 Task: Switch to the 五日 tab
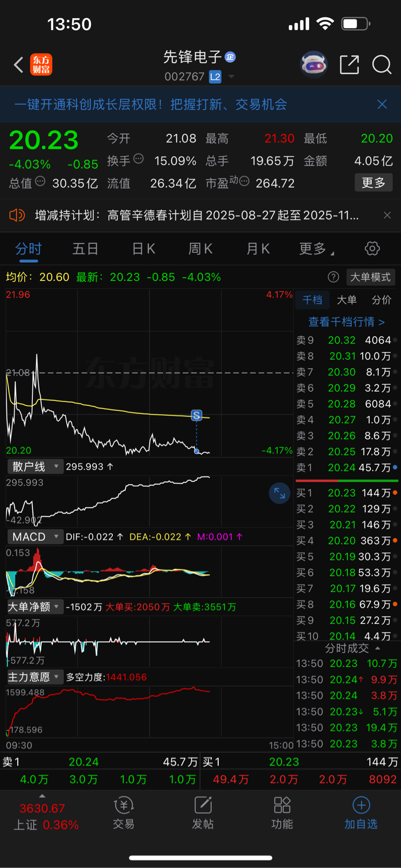click(x=86, y=249)
